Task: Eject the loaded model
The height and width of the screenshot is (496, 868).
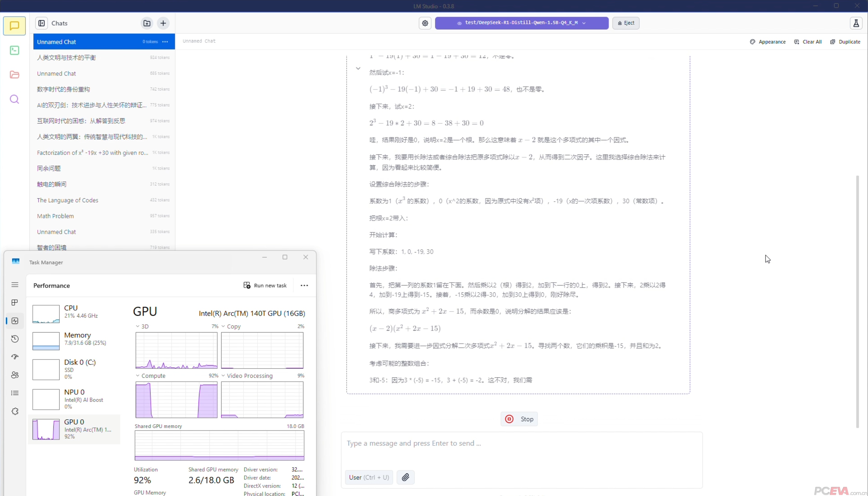Action: pyautogui.click(x=626, y=23)
